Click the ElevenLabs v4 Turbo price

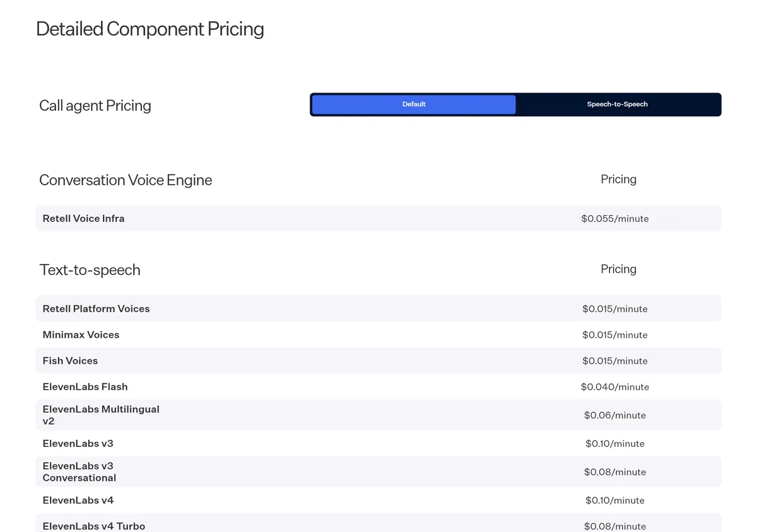[615, 526]
